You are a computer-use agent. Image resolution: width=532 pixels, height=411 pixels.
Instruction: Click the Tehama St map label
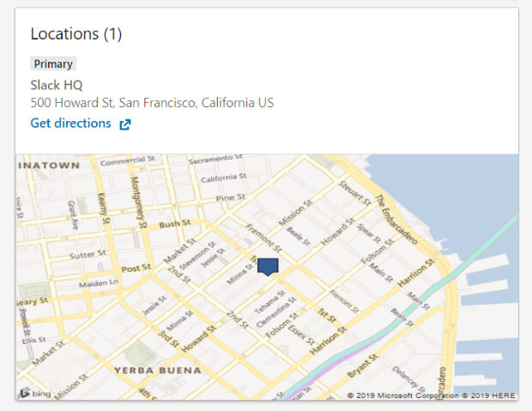coord(269,302)
